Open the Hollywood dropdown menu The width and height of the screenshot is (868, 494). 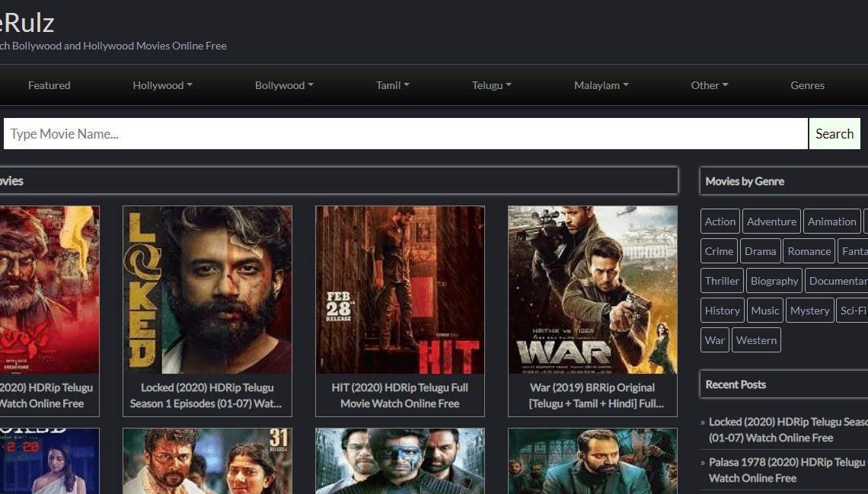point(162,85)
